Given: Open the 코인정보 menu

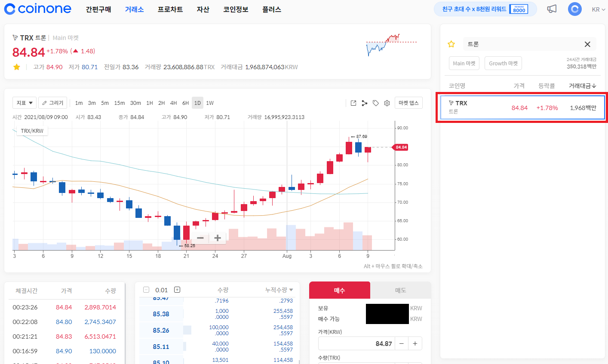Looking at the screenshot, I should pyautogui.click(x=236, y=9).
